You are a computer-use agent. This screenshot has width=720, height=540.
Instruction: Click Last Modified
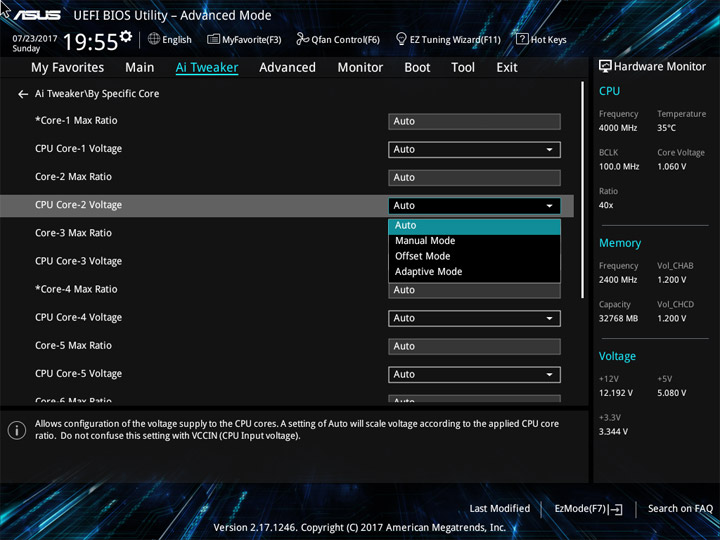(500, 508)
